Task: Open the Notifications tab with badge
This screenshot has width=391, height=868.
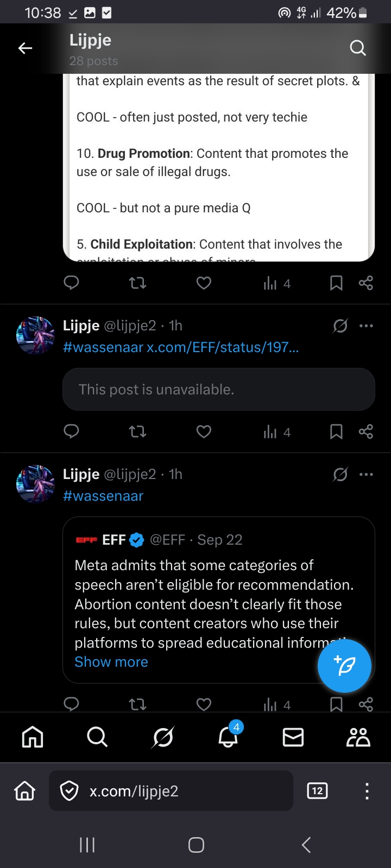Action: (229, 737)
